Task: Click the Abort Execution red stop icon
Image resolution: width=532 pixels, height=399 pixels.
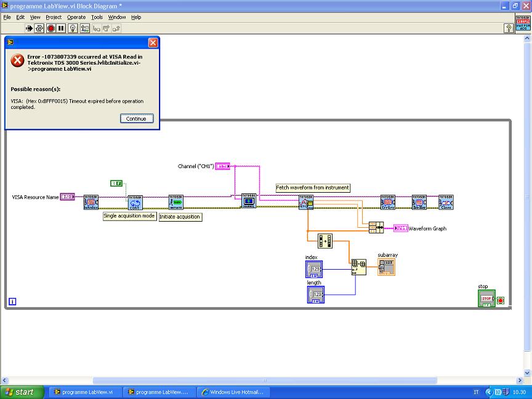Action: coord(51,28)
